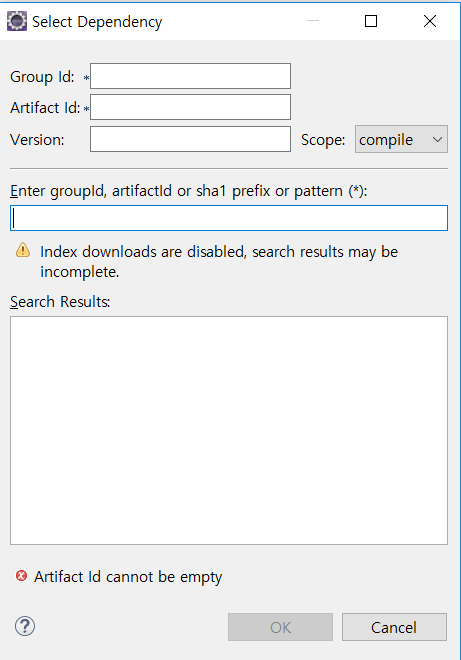The width and height of the screenshot is (461, 660).
Task: Click the red error icon beside Artifact Id message
Action: (x=21, y=575)
